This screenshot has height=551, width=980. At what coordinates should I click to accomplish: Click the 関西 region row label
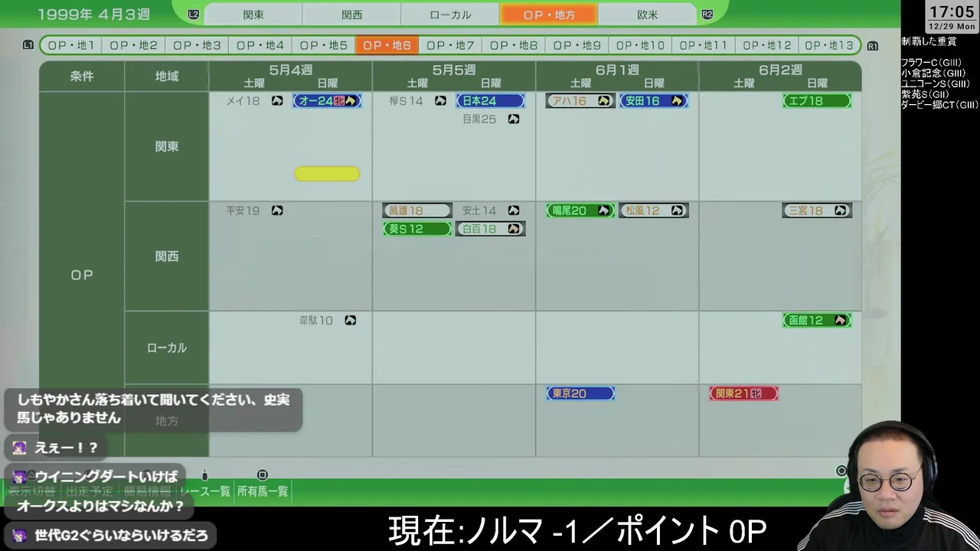(167, 256)
